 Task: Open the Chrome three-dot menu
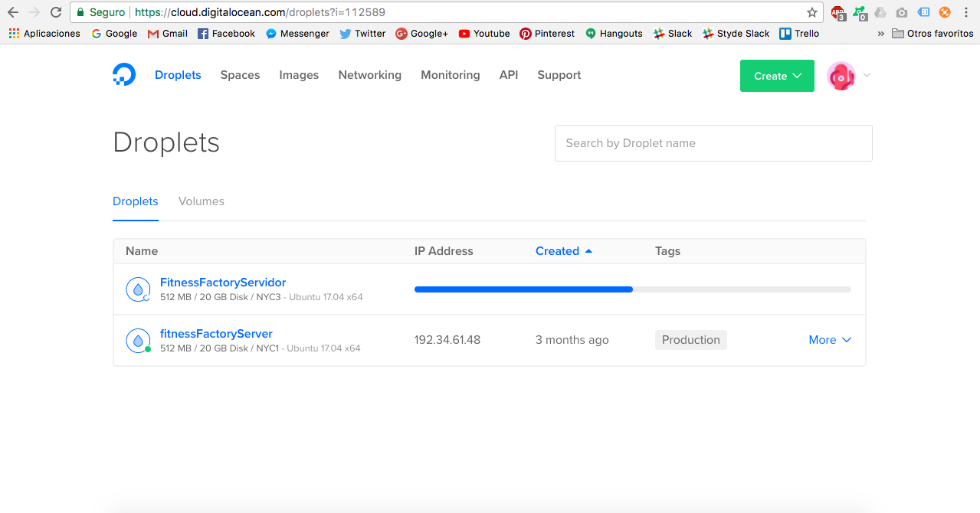tap(966, 12)
